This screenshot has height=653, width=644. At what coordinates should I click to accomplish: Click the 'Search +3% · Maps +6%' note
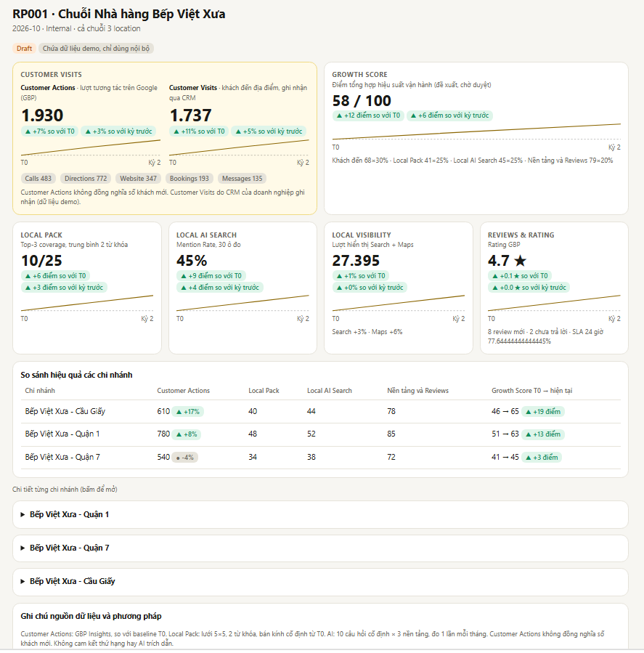coord(367,332)
